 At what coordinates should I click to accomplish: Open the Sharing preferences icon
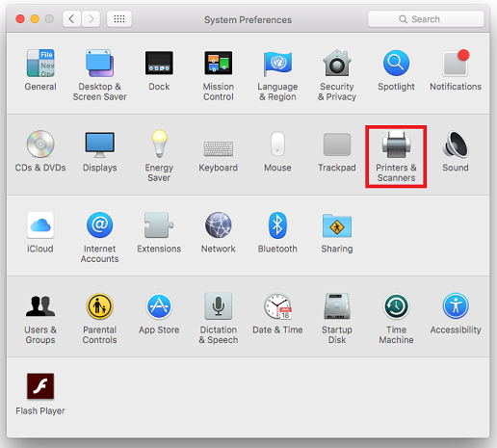tap(337, 225)
